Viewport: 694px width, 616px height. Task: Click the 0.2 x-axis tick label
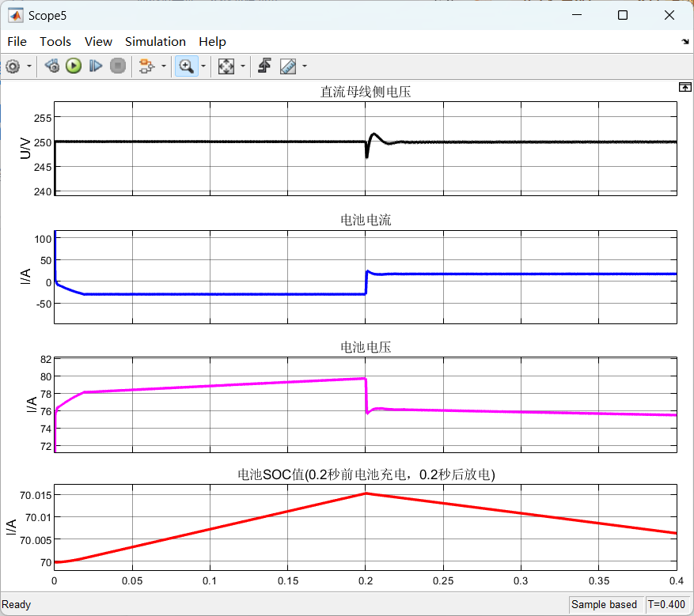point(366,581)
